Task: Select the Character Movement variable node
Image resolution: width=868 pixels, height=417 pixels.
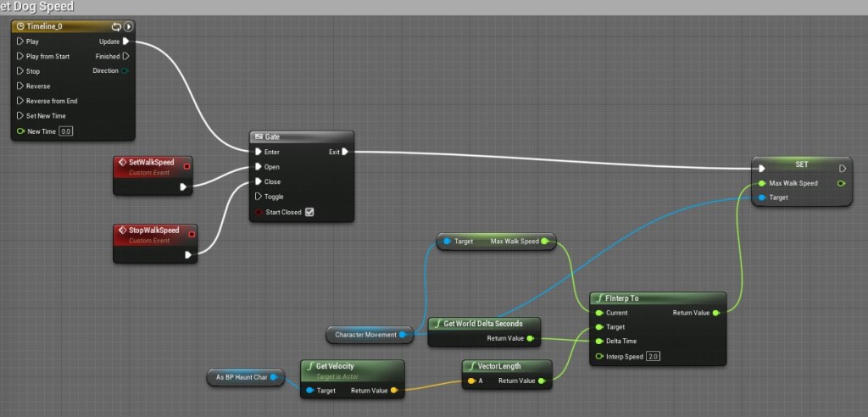Action: 366,335
